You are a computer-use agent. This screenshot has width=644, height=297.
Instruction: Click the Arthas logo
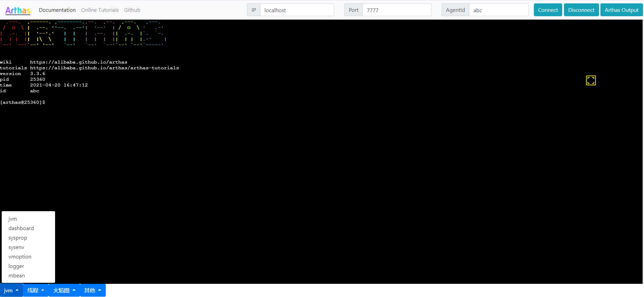pos(18,10)
